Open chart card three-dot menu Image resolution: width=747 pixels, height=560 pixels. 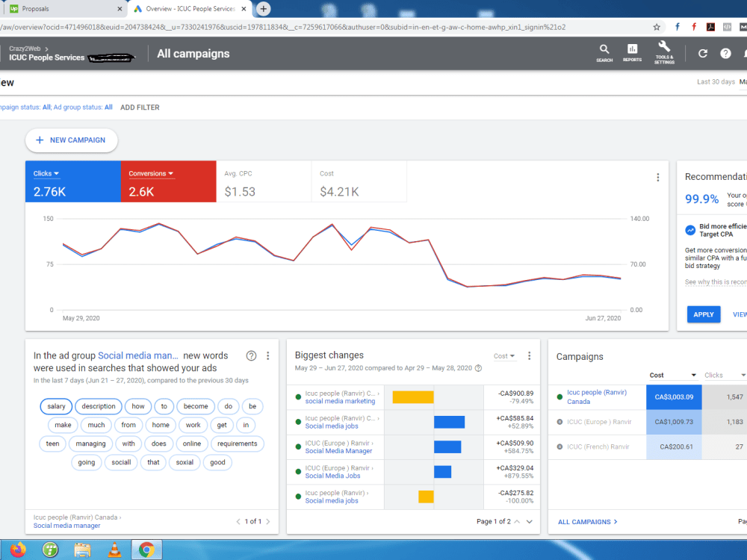(658, 177)
